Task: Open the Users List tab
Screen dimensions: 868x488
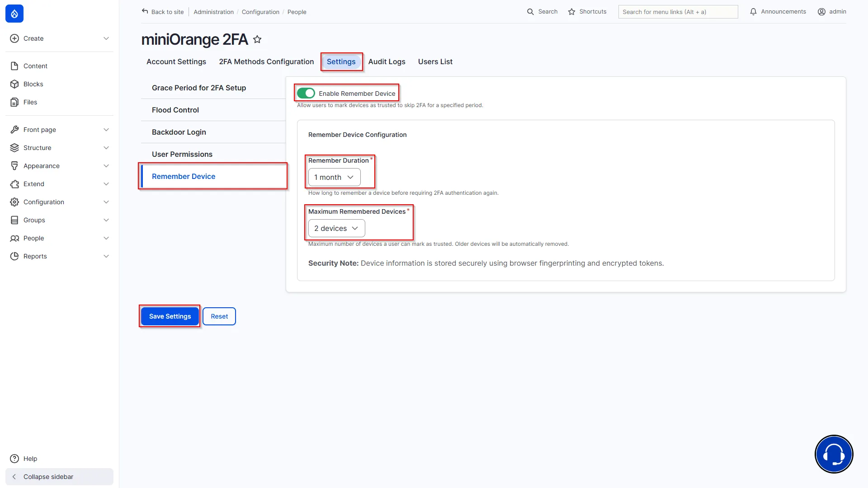Action: point(435,61)
